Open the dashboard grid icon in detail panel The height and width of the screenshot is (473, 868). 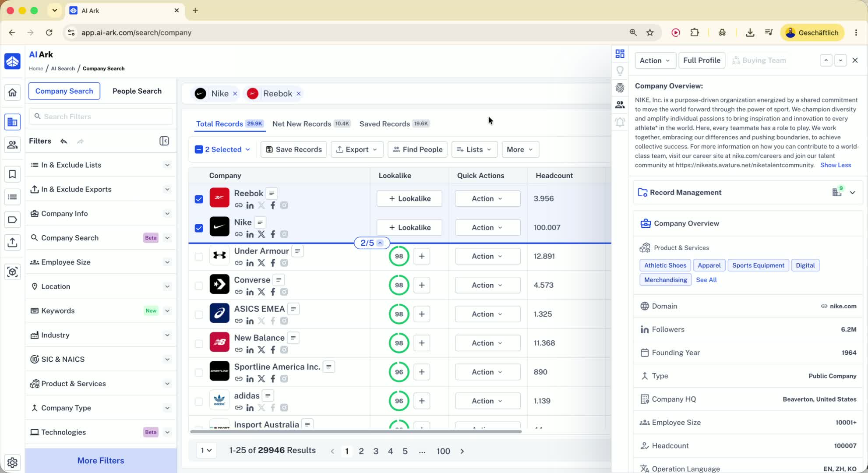[x=620, y=54]
